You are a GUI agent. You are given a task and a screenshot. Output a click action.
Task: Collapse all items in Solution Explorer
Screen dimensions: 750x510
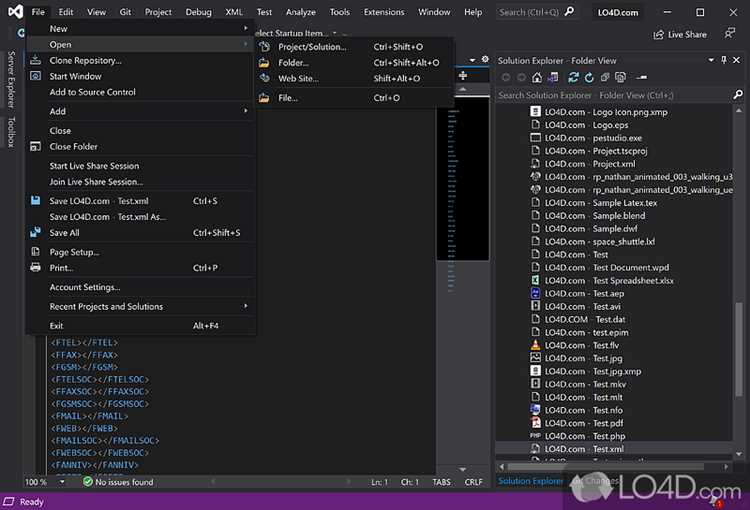[x=605, y=77]
